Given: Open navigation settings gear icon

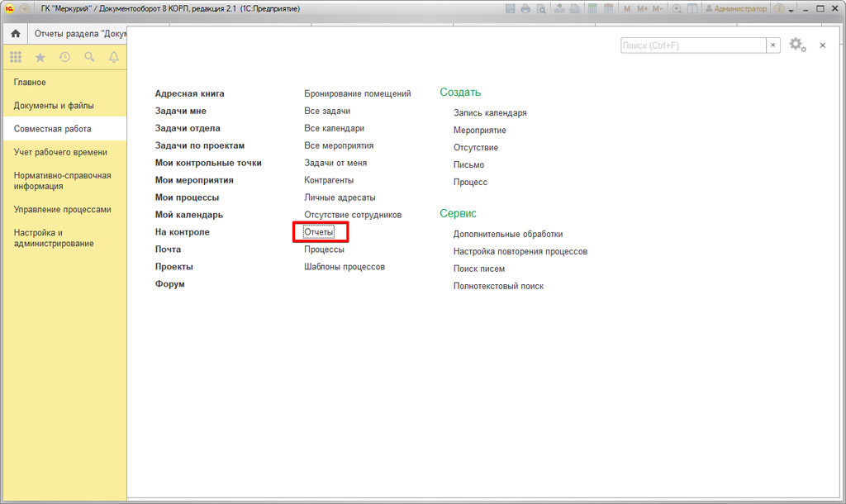Looking at the screenshot, I should (x=796, y=45).
